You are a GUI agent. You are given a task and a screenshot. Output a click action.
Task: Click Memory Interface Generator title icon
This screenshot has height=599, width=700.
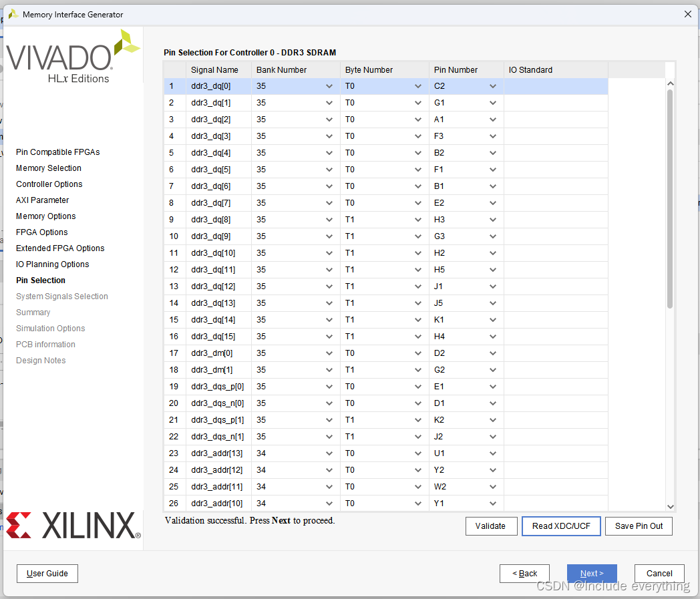pyautogui.click(x=13, y=14)
